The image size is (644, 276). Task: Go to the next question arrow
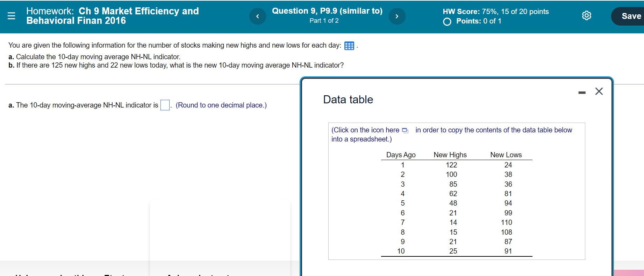tap(397, 16)
